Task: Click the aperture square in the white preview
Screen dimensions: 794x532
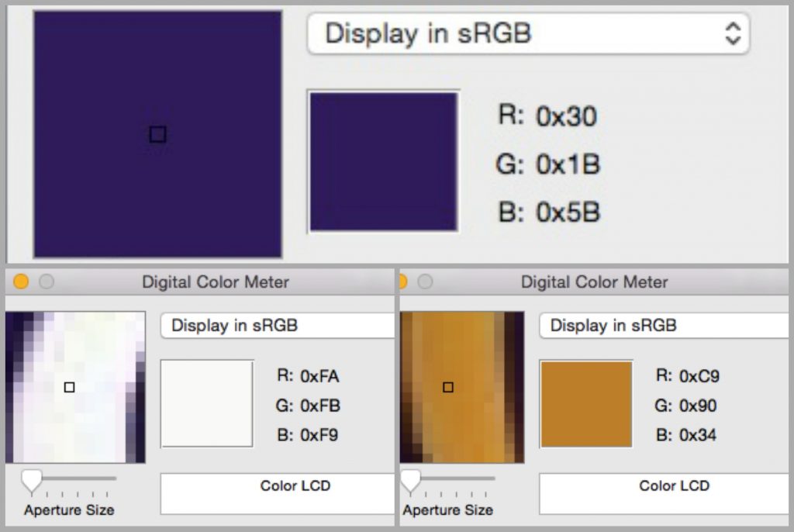Action: 69,387
